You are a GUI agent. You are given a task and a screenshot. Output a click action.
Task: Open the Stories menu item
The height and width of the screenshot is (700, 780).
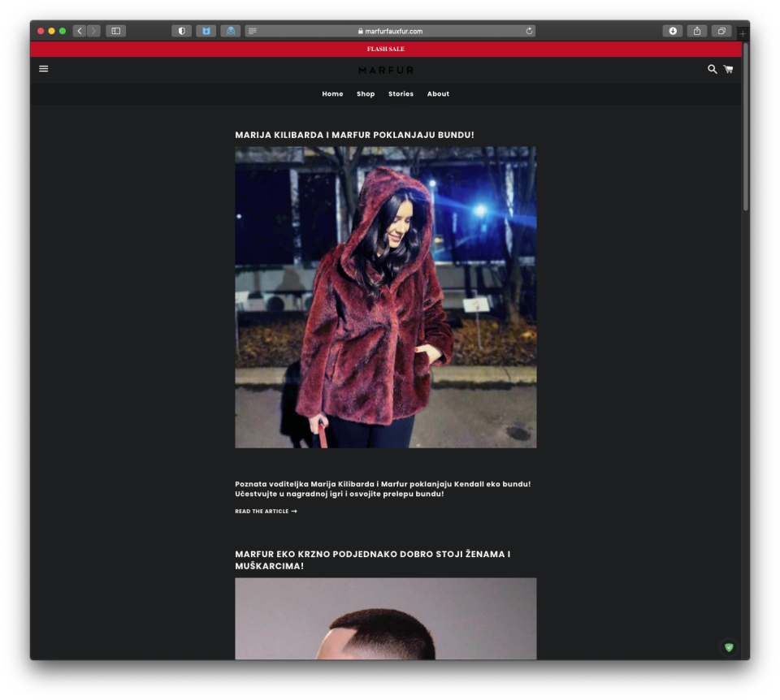[401, 93]
